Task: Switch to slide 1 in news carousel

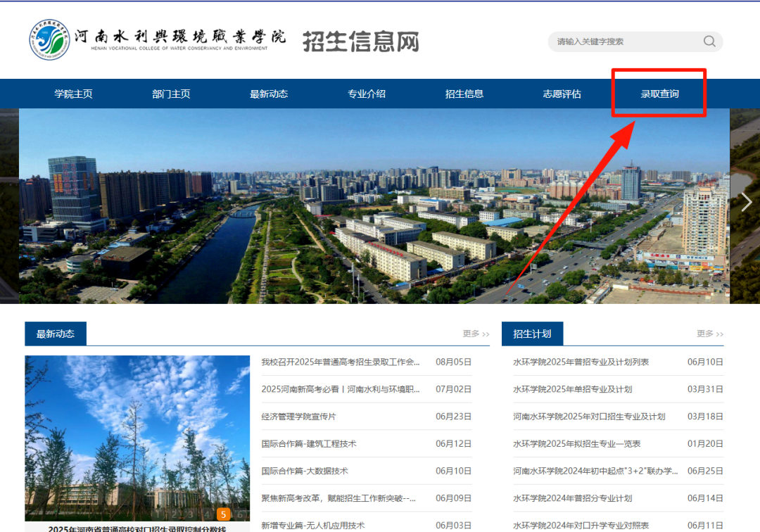Action: 158,514
